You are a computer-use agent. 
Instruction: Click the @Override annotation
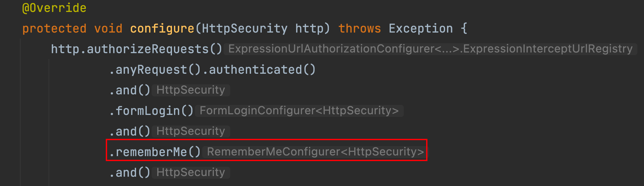(54, 8)
